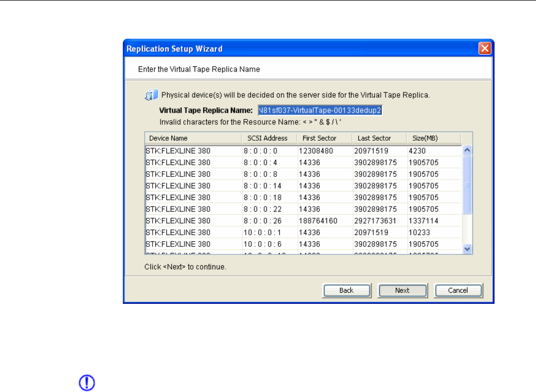This screenshot has height=392, width=536.
Task: Click last sector 20971519 in 10:0:0:1 row
Action: click(371, 232)
